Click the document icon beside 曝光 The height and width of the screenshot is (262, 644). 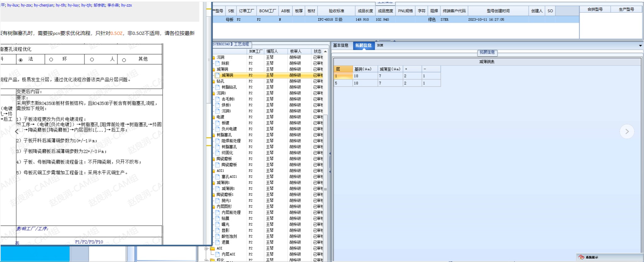(217, 224)
